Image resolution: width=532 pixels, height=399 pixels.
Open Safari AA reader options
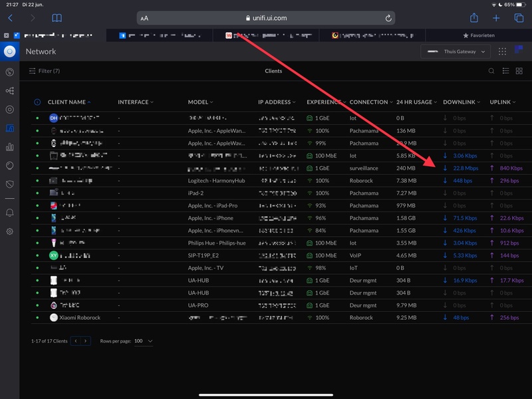click(144, 19)
